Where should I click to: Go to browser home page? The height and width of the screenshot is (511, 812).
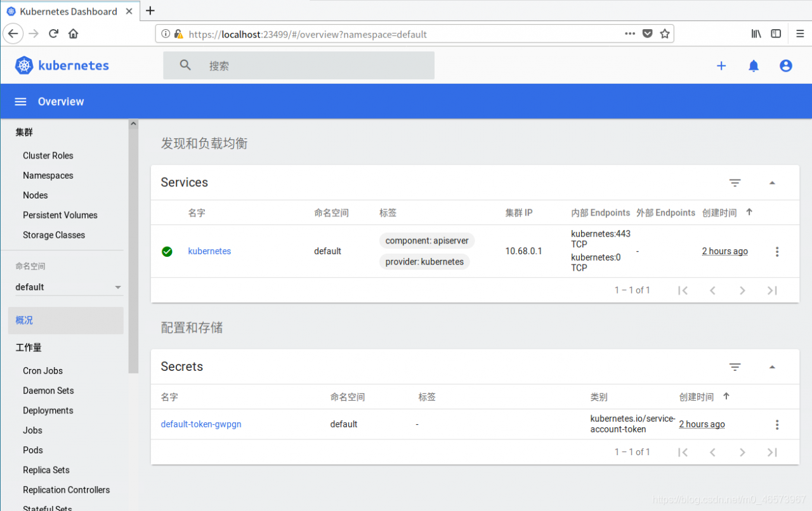click(73, 34)
